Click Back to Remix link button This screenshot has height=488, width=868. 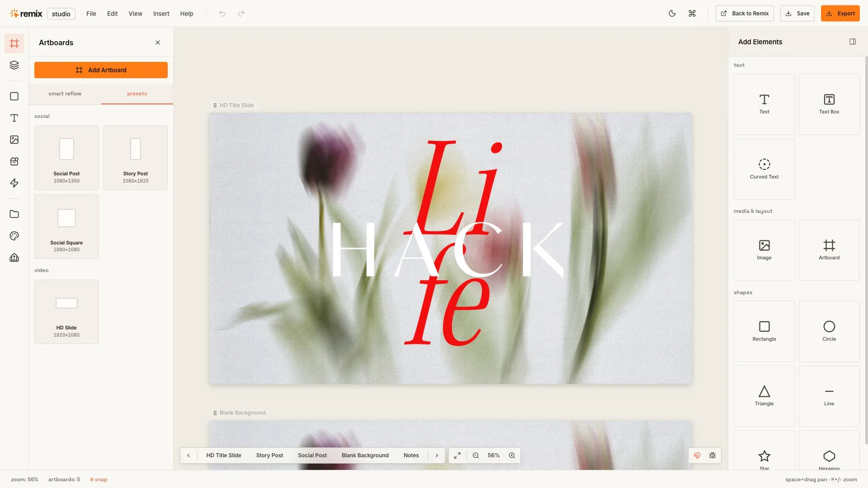click(745, 14)
